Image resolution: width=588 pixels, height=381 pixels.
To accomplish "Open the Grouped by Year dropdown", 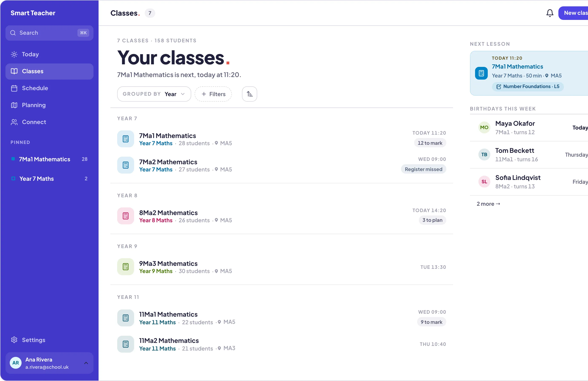I will pyautogui.click(x=154, y=94).
